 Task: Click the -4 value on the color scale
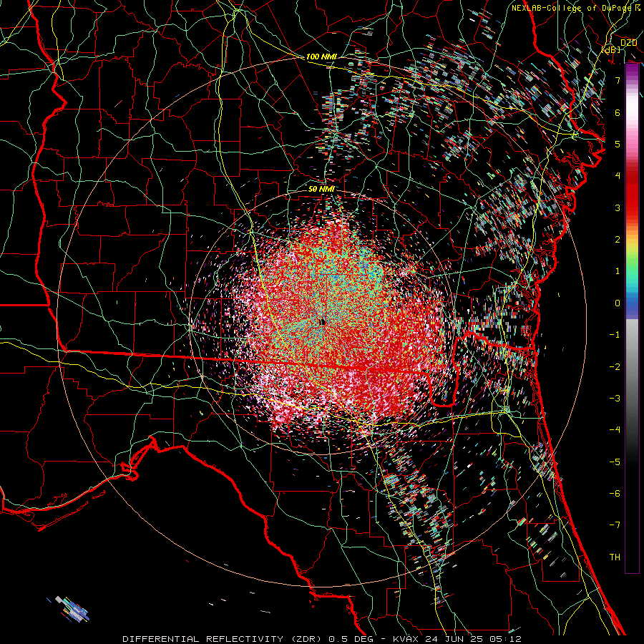point(615,430)
